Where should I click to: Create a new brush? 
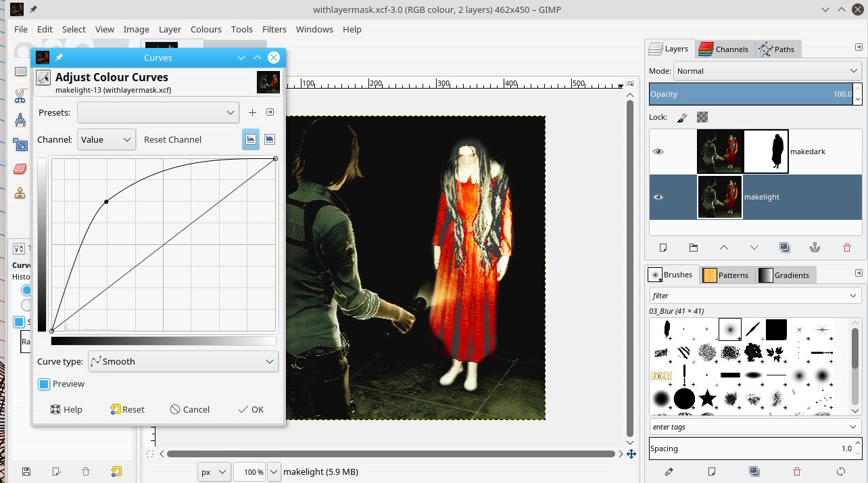[x=711, y=471]
